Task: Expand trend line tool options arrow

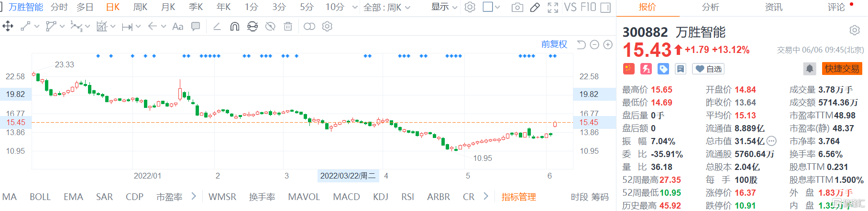Action: (37, 27)
